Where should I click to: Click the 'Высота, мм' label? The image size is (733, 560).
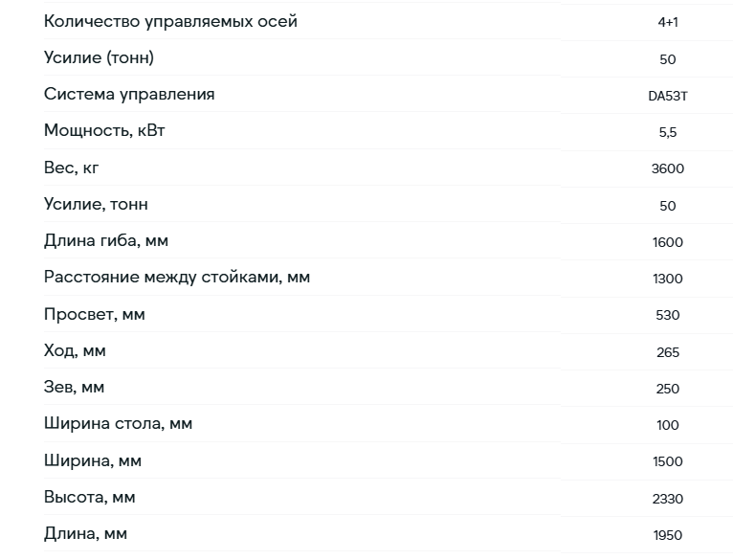click(x=90, y=497)
